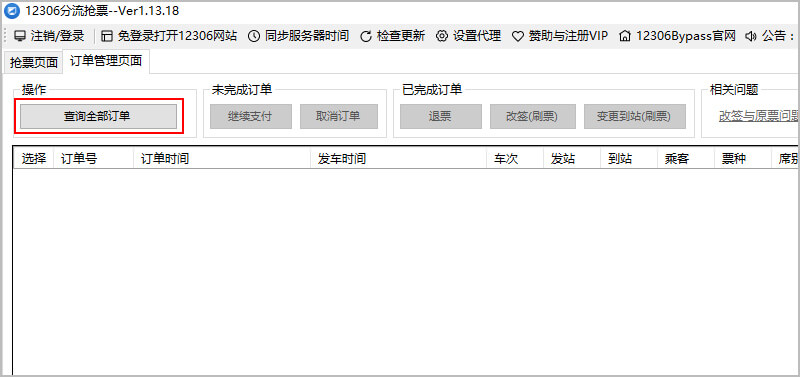
Task: Select the 订单管理页面 tab
Action: pos(106,61)
